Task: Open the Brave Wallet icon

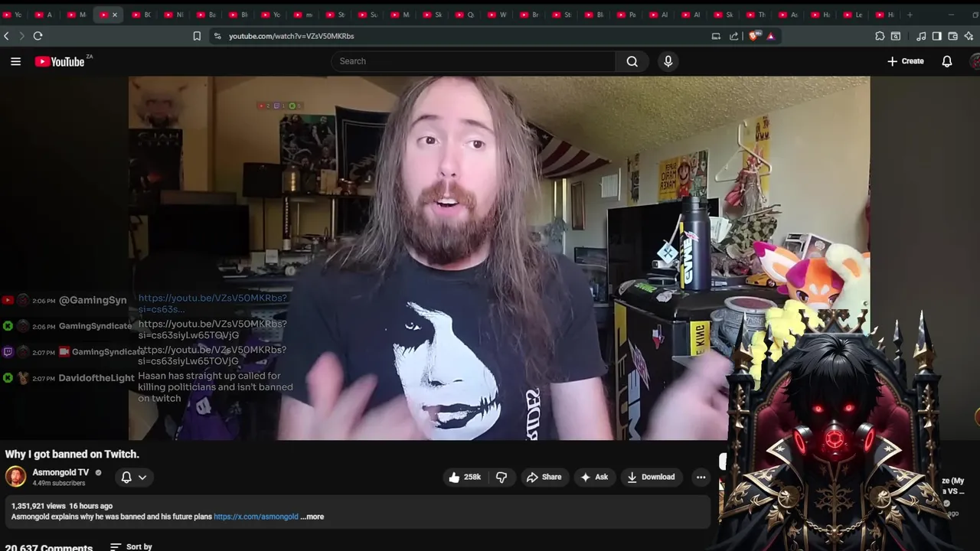Action: (x=952, y=36)
